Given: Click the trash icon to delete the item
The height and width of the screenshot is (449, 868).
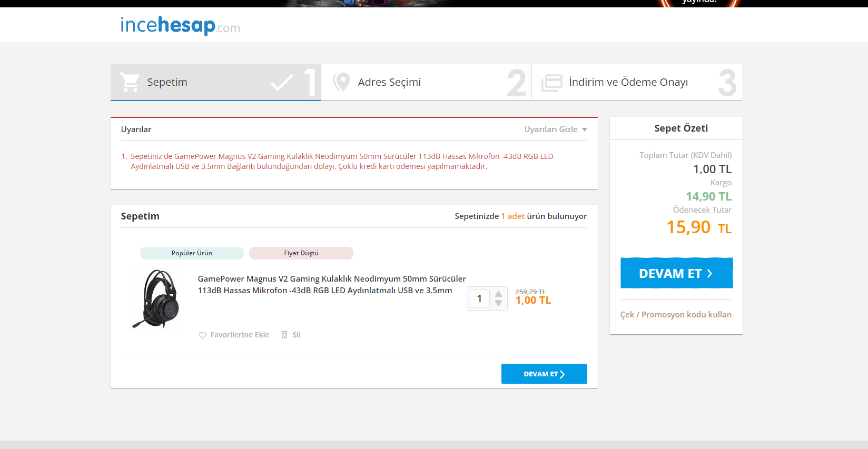Looking at the screenshot, I should (284, 335).
